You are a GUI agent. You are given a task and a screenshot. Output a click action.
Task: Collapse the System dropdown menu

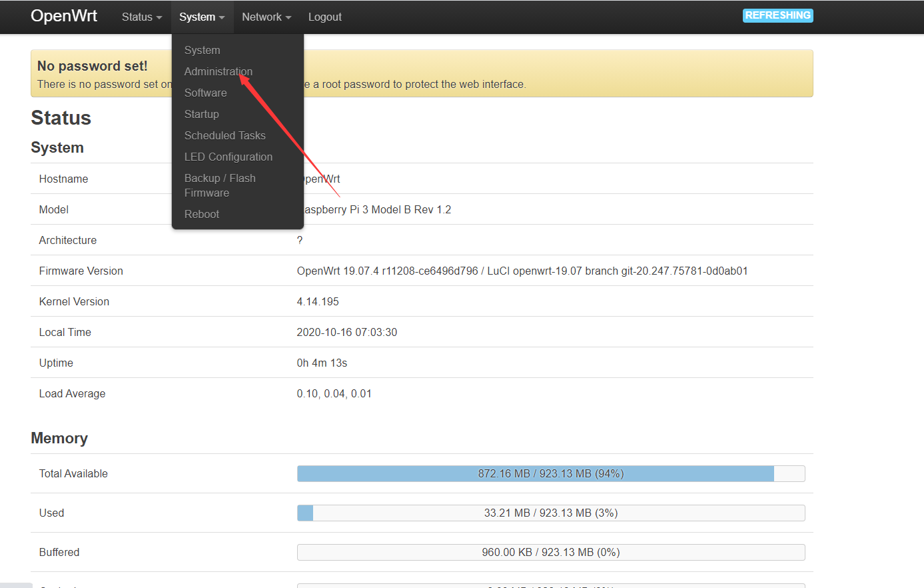202,17
